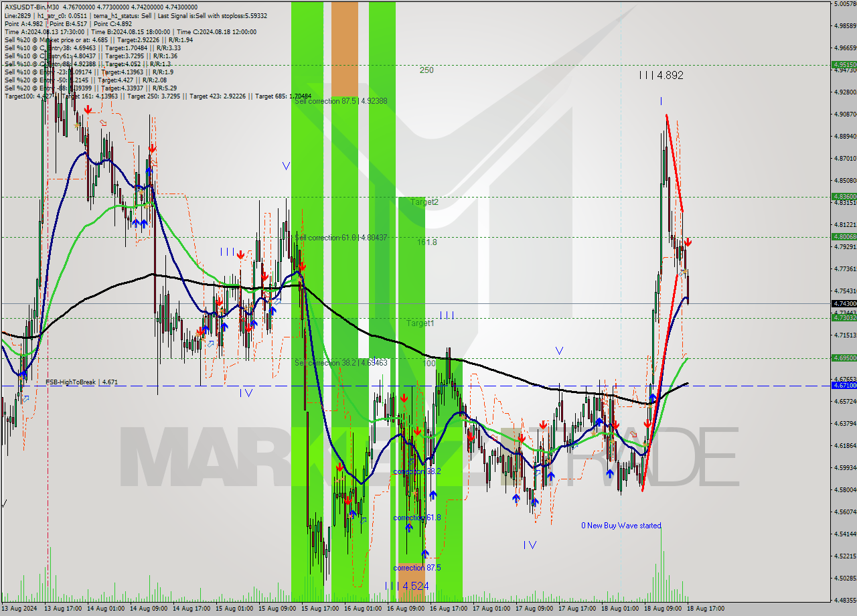Click the '13 Aug 2024' date label
857x616 pixels.
tap(19, 609)
